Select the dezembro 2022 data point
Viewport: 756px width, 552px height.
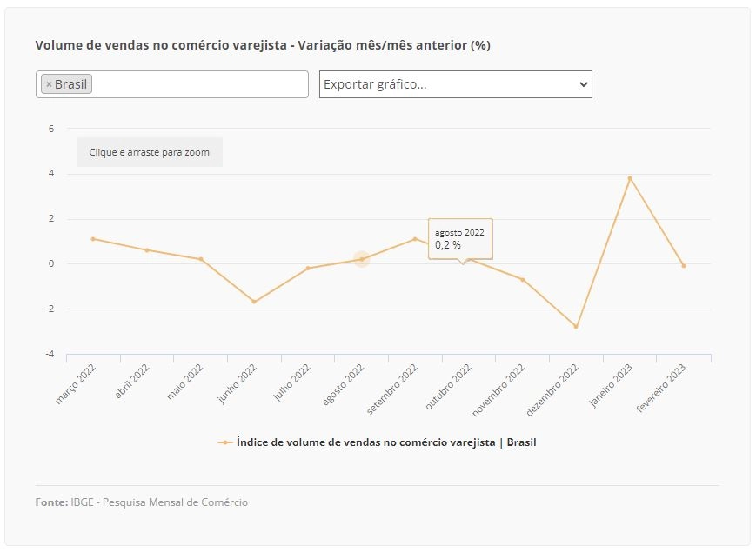pyautogui.click(x=576, y=327)
